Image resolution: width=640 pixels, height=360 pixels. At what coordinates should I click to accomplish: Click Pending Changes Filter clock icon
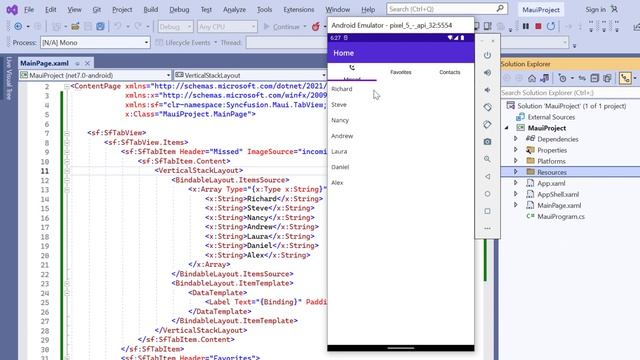[562, 78]
